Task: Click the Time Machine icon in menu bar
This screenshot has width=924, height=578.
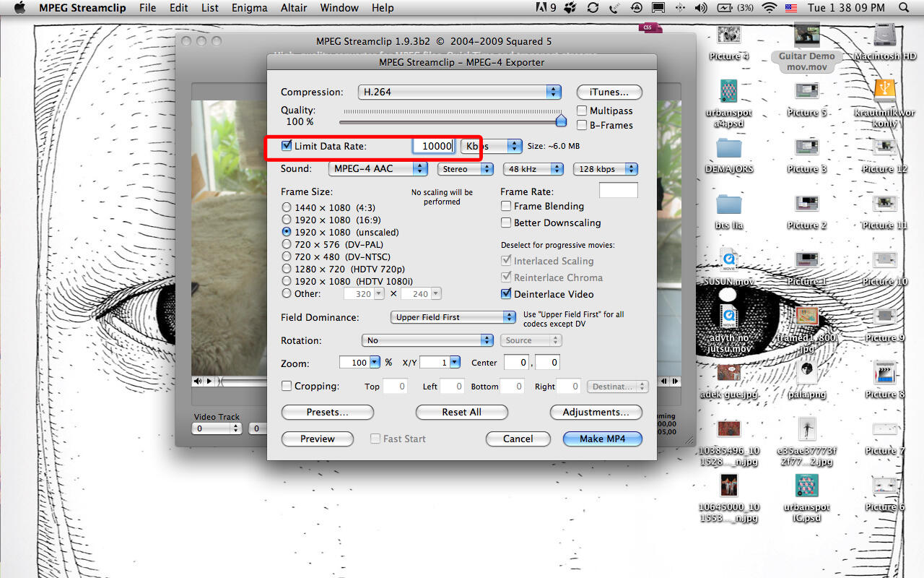Action: pyautogui.click(x=636, y=8)
